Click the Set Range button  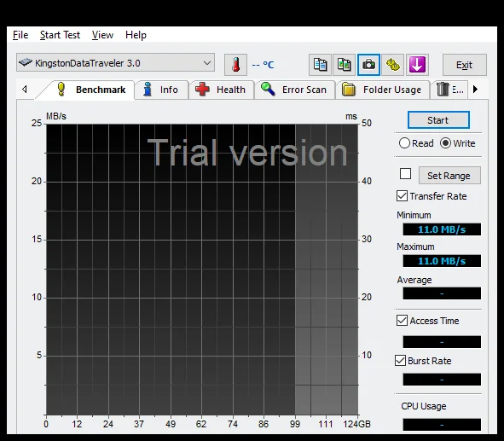click(x=449, y=176)
